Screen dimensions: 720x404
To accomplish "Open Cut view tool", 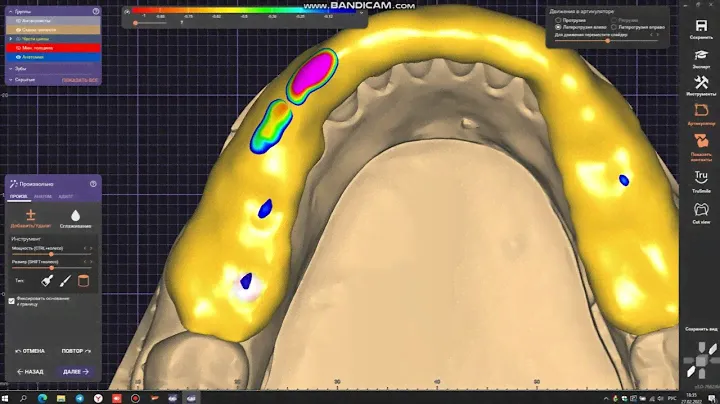I will (701, 211).
